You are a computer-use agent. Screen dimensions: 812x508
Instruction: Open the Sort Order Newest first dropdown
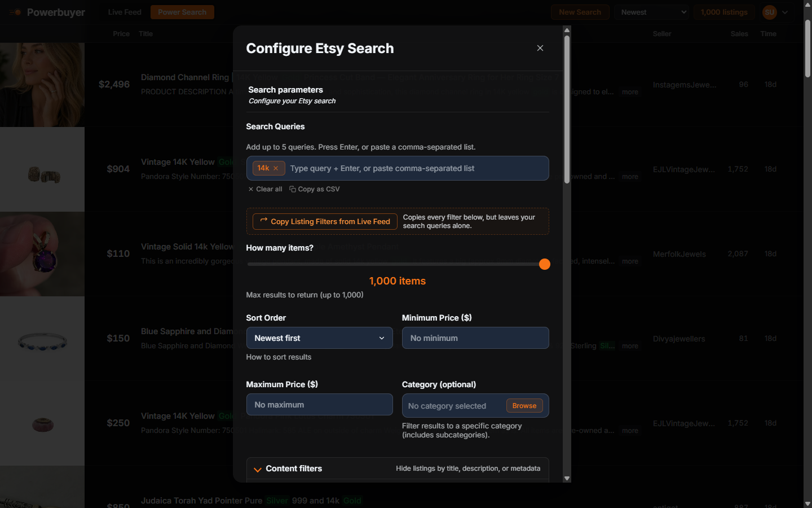(319, 338)
